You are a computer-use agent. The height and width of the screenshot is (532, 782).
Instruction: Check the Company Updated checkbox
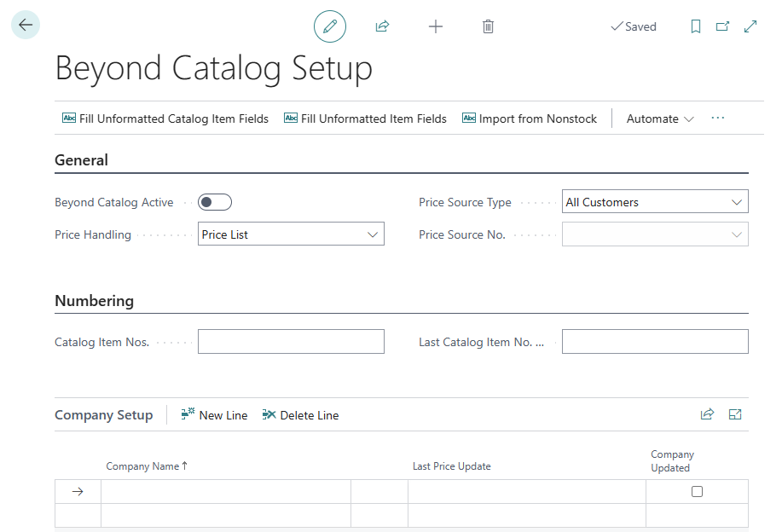pos(697,491)
